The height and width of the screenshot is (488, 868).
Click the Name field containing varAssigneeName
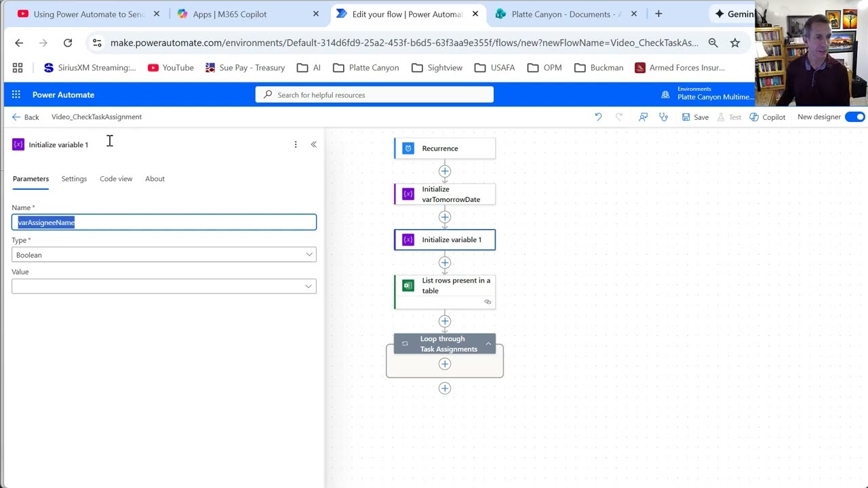click(x=164, y=222)
